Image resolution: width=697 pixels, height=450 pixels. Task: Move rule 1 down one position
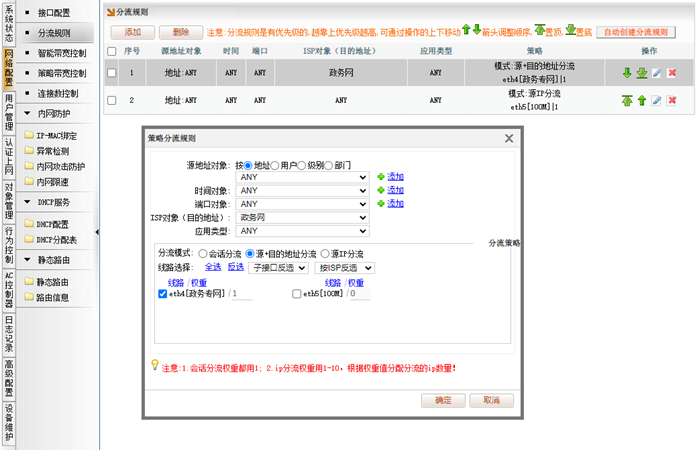point(627,73)
